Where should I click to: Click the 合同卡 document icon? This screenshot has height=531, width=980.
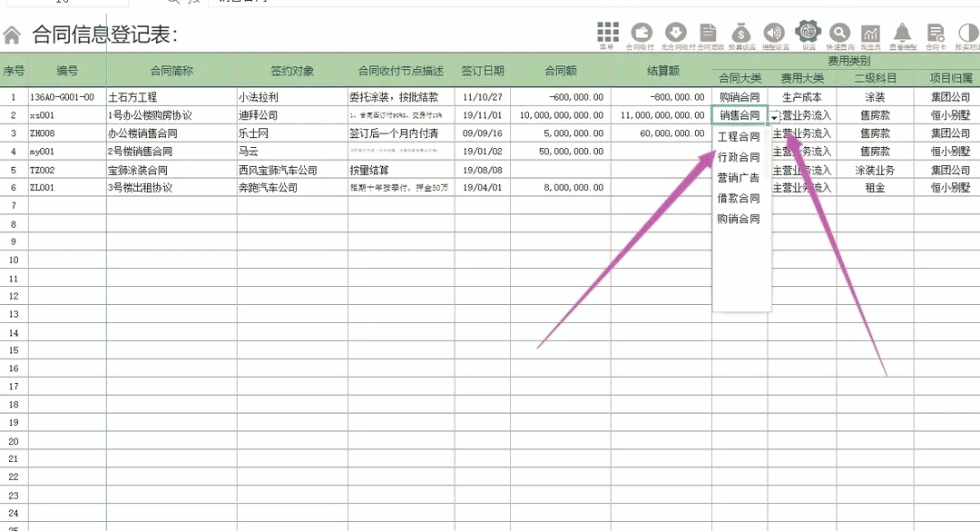(x=935, y=34)
